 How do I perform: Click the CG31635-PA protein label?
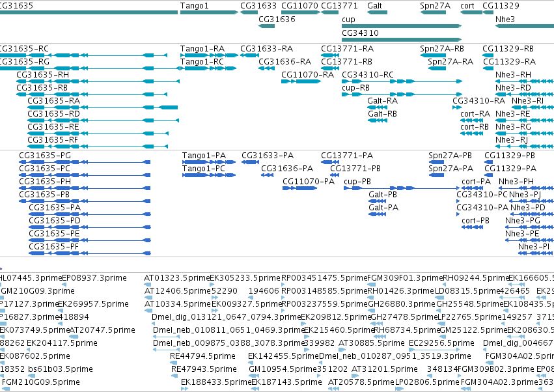(x=55, y=208)
